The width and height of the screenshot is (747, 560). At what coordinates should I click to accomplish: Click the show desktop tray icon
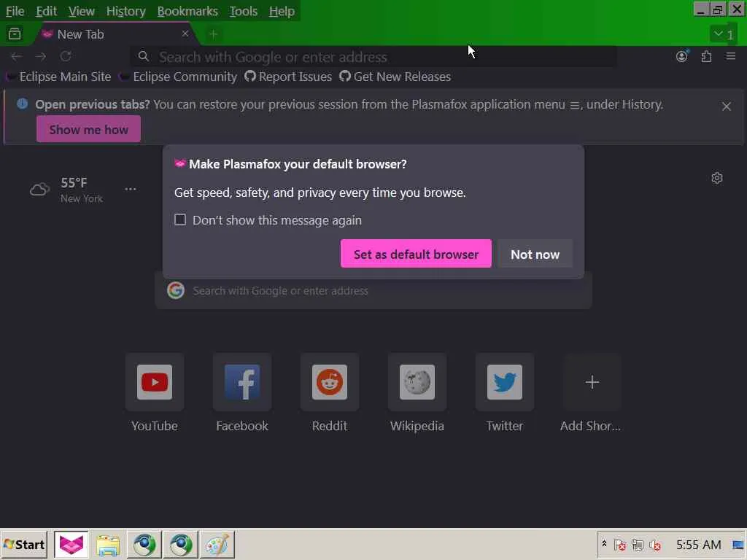tap(738, 545)
